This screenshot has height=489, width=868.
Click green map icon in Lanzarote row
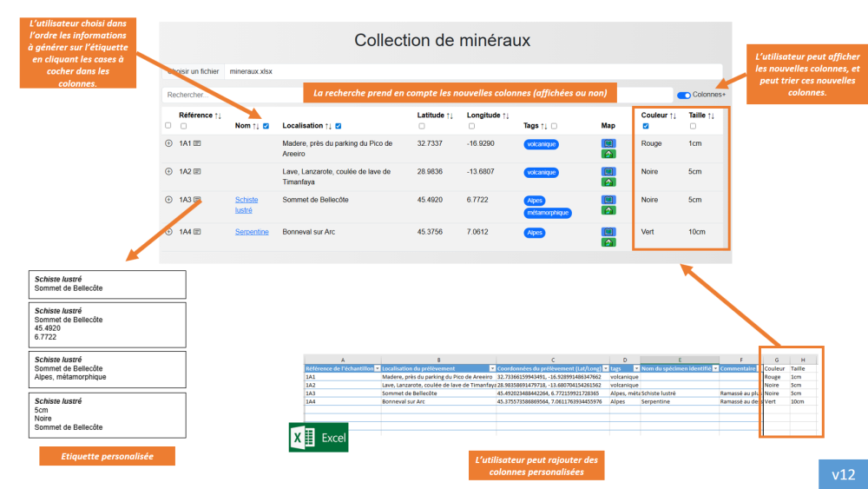click(x=608, y=182)
